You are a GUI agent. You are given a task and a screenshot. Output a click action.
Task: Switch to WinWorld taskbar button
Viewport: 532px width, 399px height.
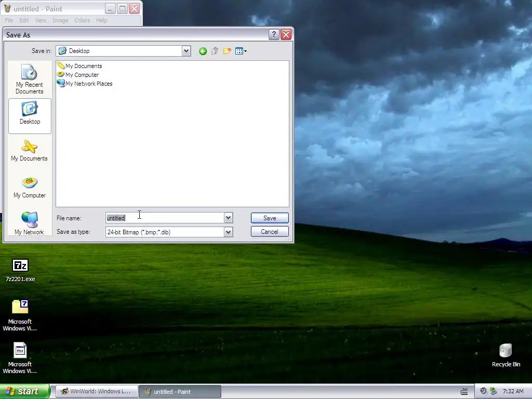click(x=97, y=392)
